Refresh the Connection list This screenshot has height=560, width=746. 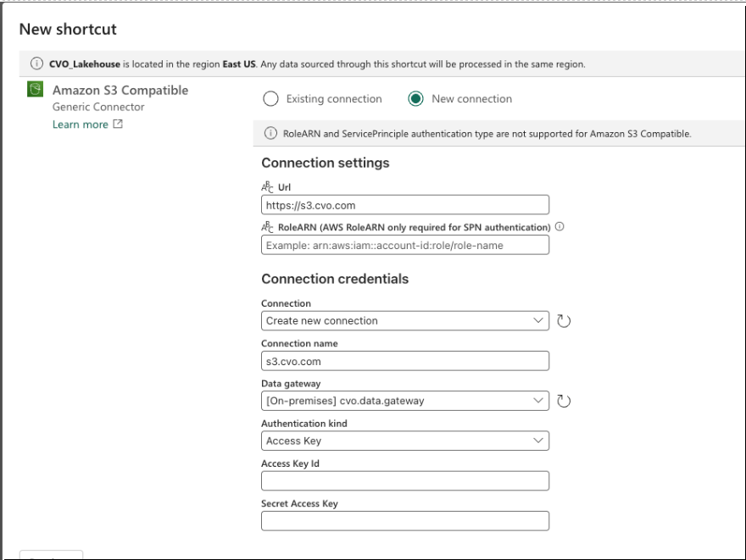point(563,321)
